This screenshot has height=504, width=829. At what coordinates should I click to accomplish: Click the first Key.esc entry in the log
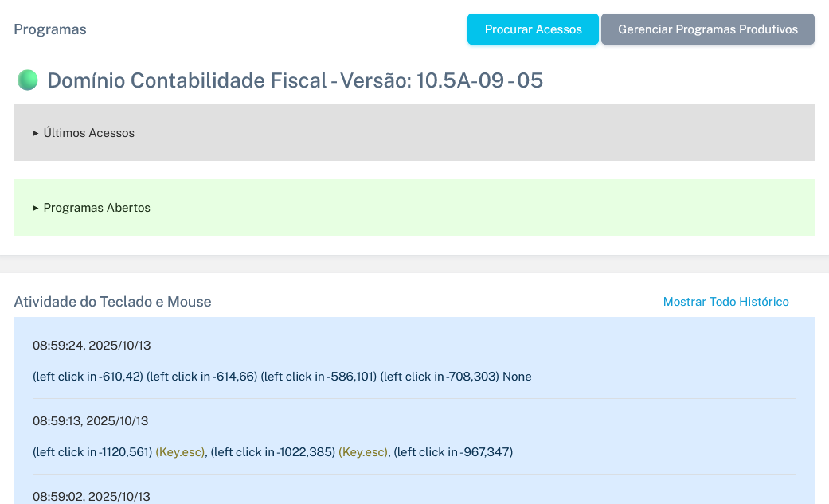180,452
